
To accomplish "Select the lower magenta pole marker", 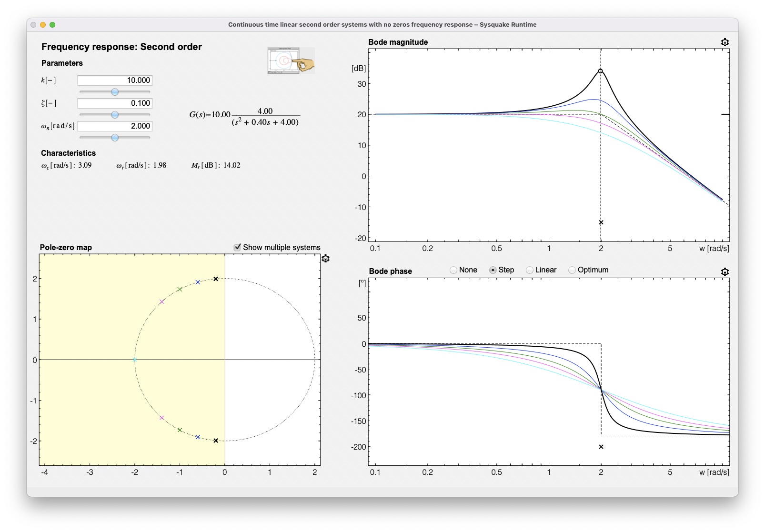I will [162, 418].
